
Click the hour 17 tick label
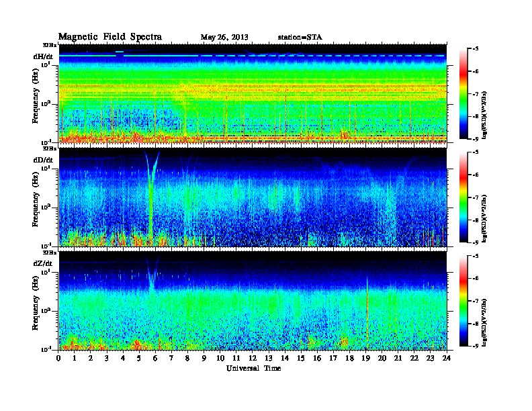coord(334,358)
